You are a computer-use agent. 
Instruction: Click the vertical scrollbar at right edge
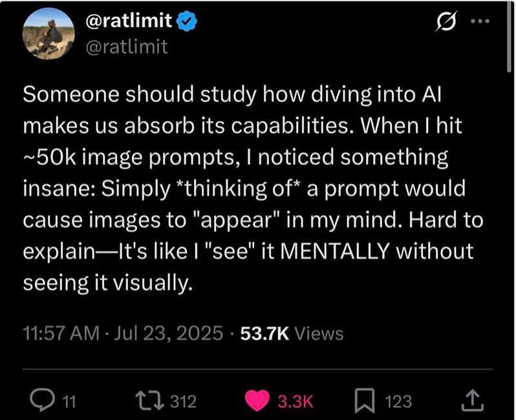(x=511, y=39)
